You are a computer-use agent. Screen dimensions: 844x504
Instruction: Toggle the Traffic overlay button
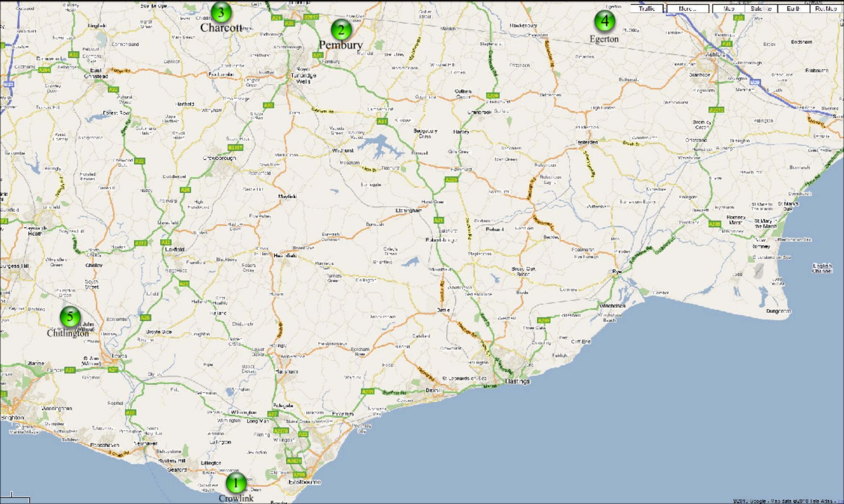[647, 8]
